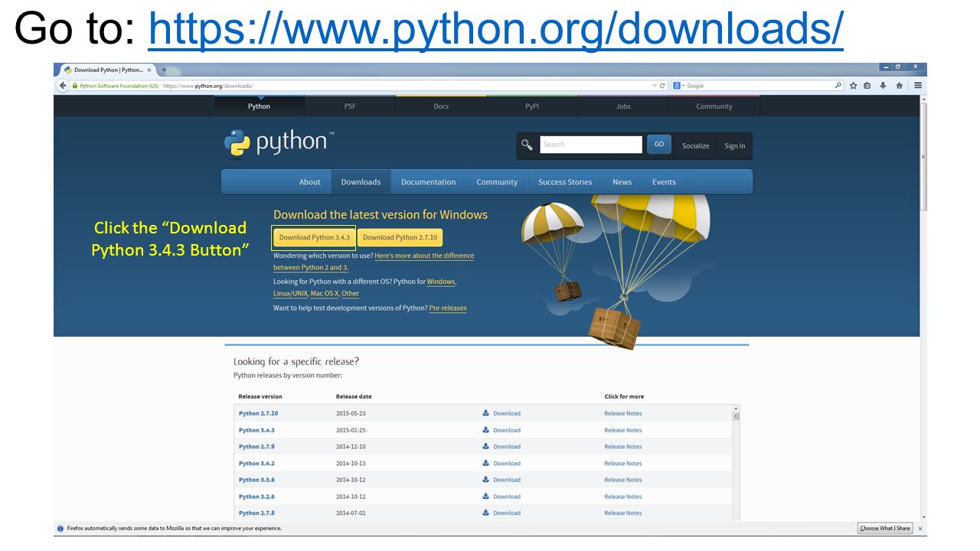Click the Mac OS X link
The width and height of the screenshot is (980, 551).
click(x=325, y=294)
